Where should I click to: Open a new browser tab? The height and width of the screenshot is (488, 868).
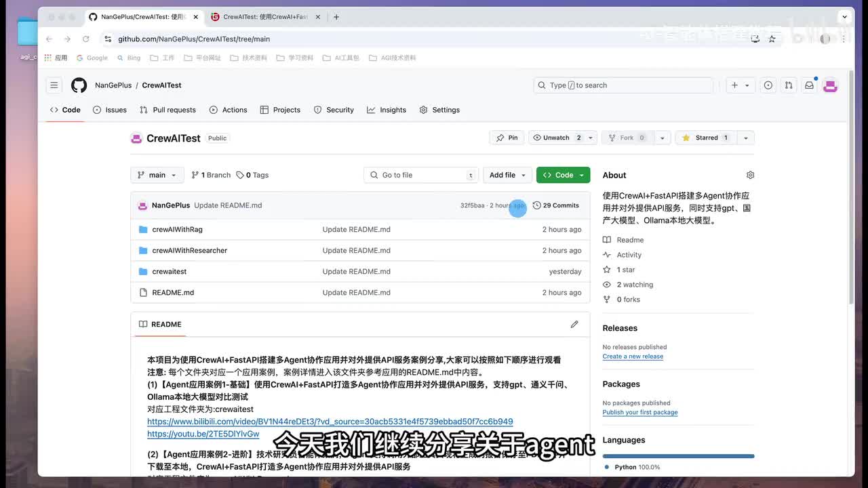[336, 17]
